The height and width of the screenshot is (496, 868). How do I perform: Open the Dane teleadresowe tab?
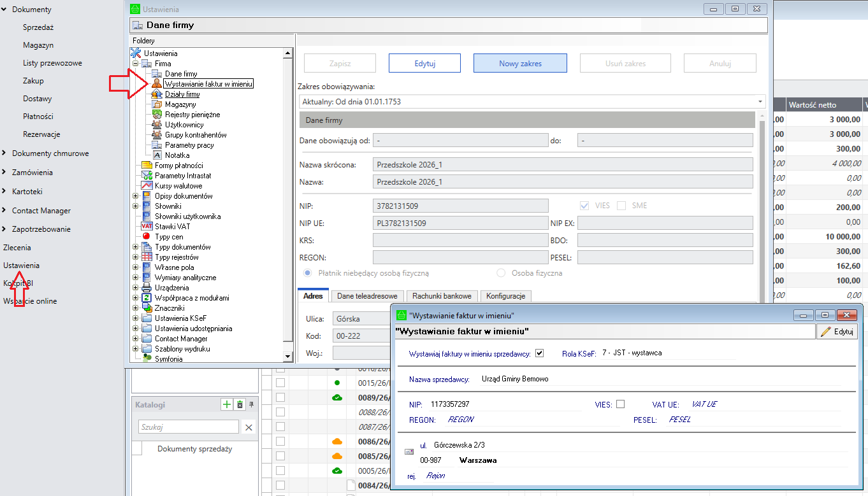[x=366, y=296]
